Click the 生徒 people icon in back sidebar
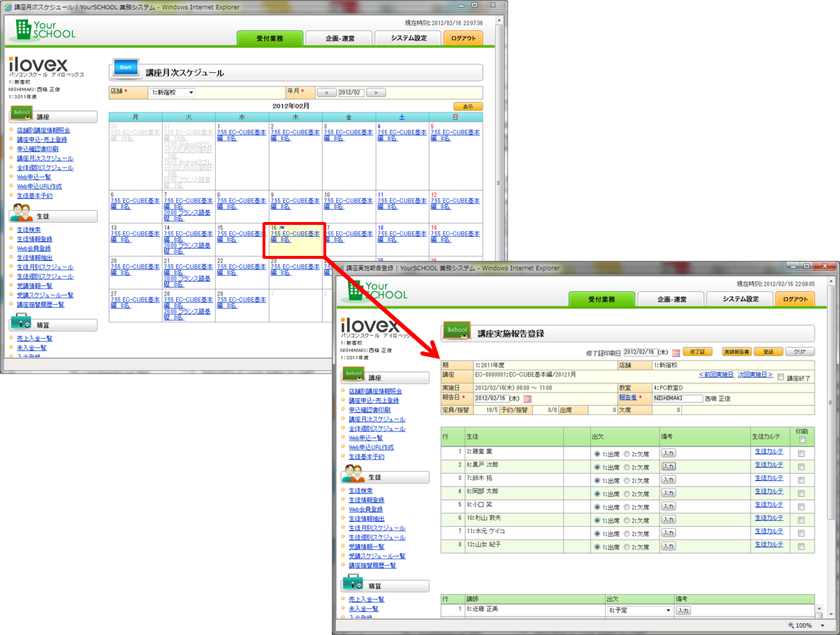 (x=23, y=212)
